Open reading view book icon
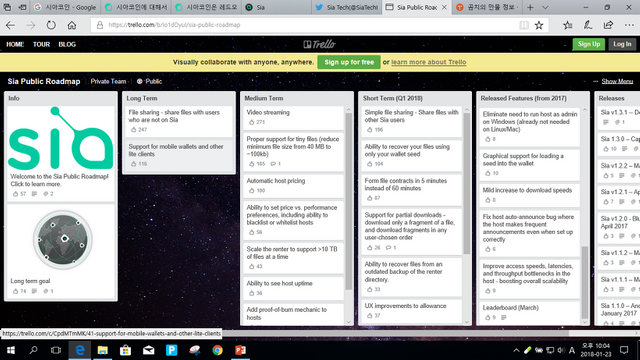 click(524, 25)
